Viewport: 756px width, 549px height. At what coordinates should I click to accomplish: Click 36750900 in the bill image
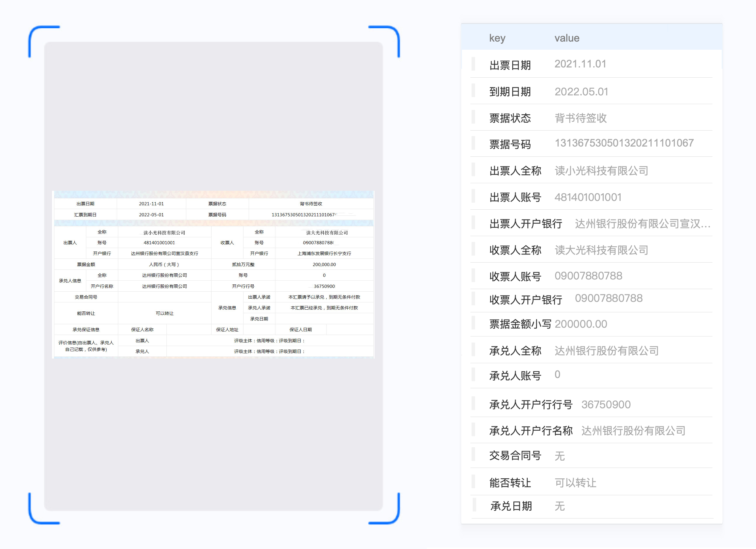point(324,286)
